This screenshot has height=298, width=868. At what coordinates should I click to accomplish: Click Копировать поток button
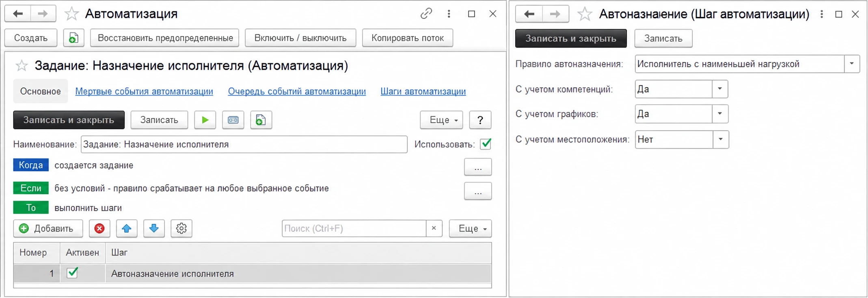[x=408, y=38]
